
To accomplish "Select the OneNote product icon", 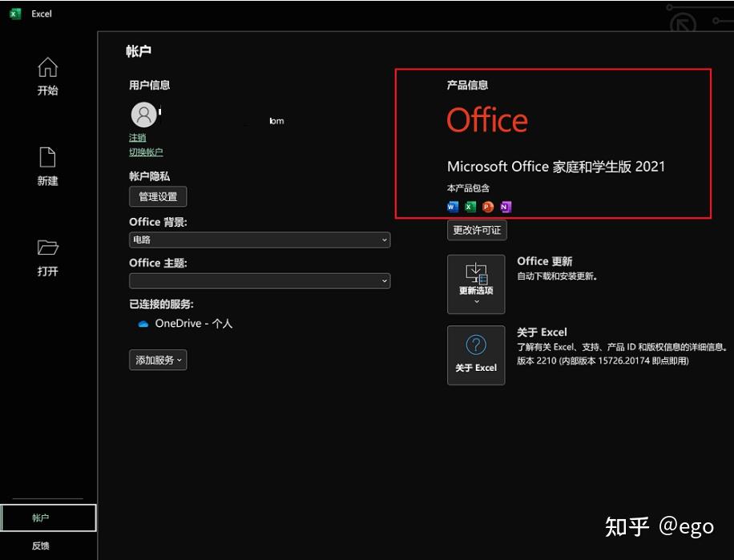I will pyautogui.click(x=505, y=207).
